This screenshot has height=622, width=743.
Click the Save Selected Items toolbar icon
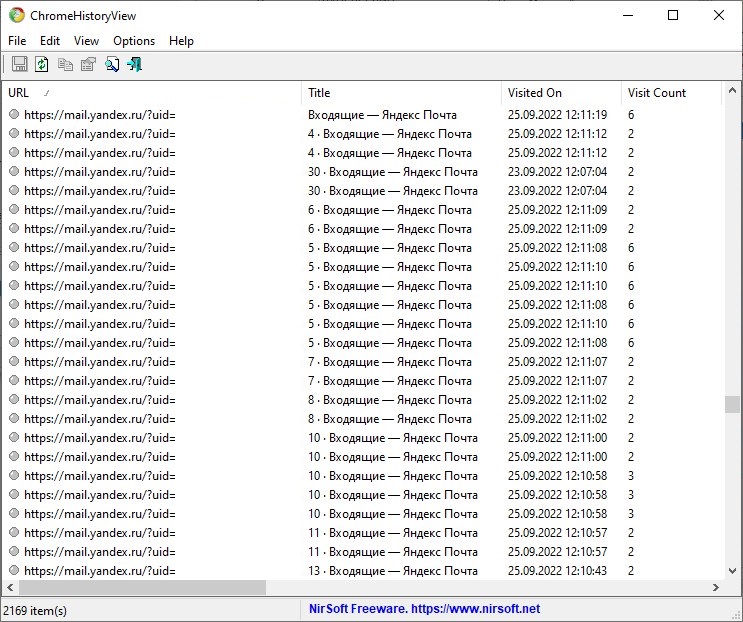pos(19,65)
